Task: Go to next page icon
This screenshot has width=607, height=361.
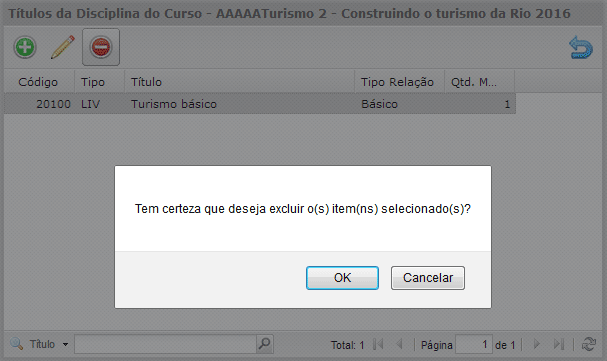Action: tap(537, 344)
